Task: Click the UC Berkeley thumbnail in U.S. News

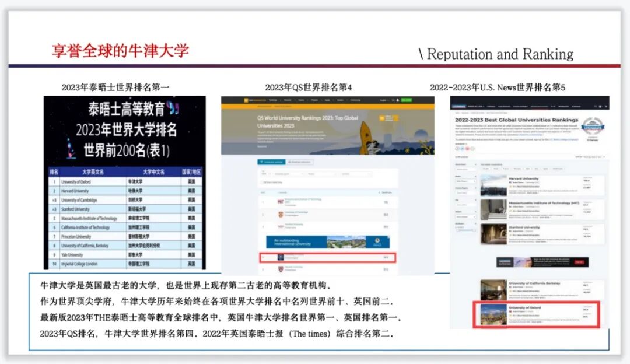Action: (x=494, y=290)
